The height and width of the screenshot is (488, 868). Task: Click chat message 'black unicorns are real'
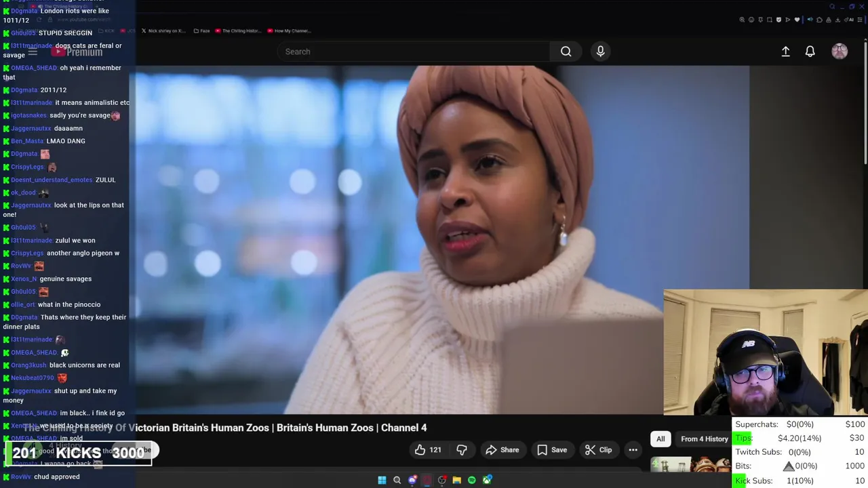85,365
